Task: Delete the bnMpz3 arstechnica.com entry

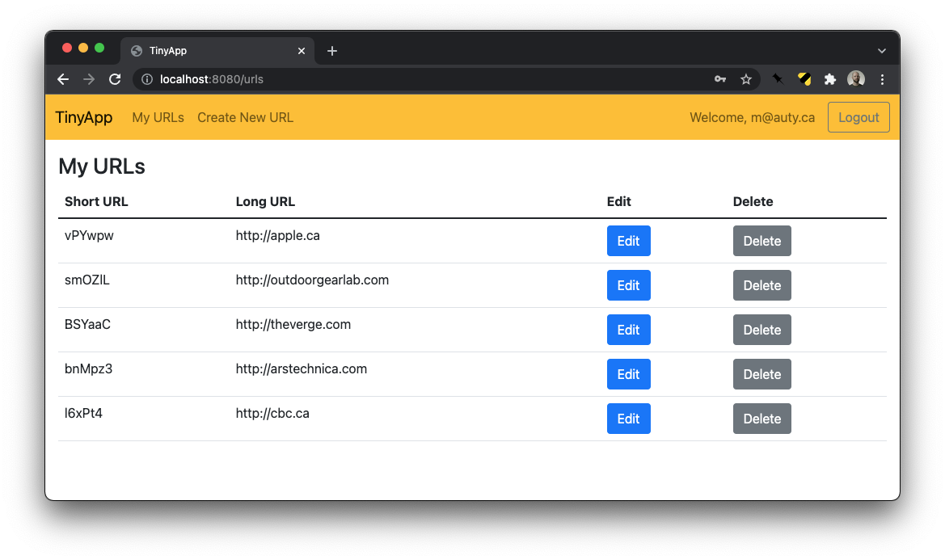Action: point(761,374)
